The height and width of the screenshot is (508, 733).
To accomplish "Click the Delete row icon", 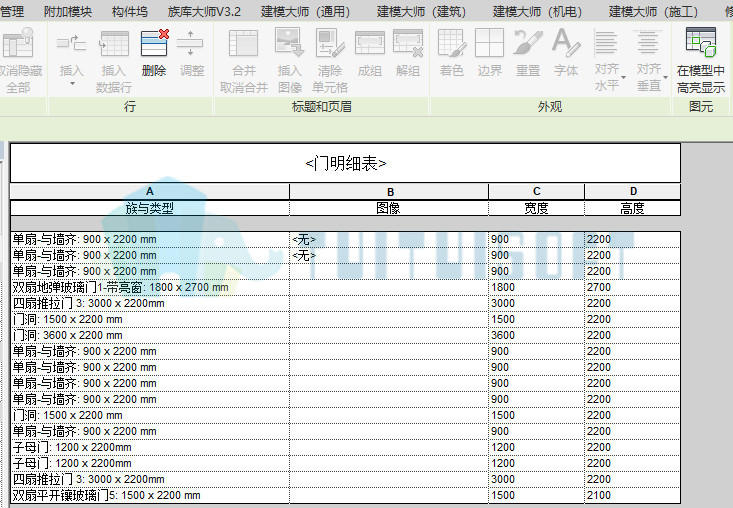I will point(154,43).
